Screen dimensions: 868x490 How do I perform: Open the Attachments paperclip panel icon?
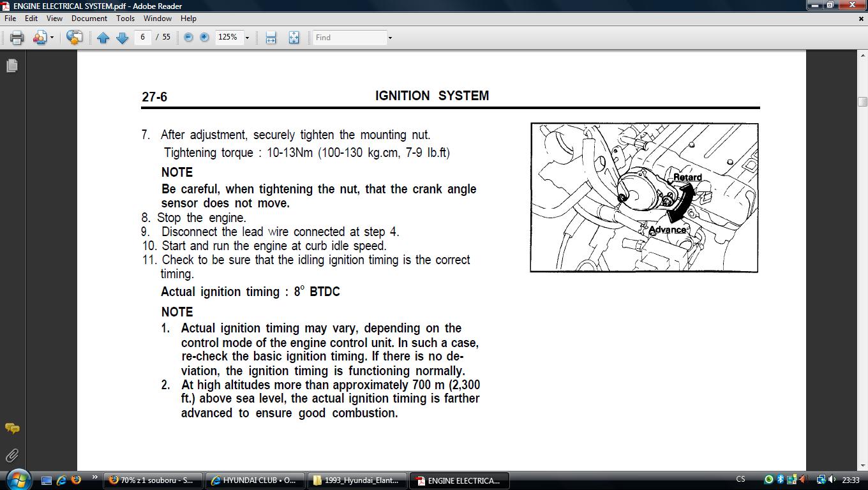coord(11,455)
